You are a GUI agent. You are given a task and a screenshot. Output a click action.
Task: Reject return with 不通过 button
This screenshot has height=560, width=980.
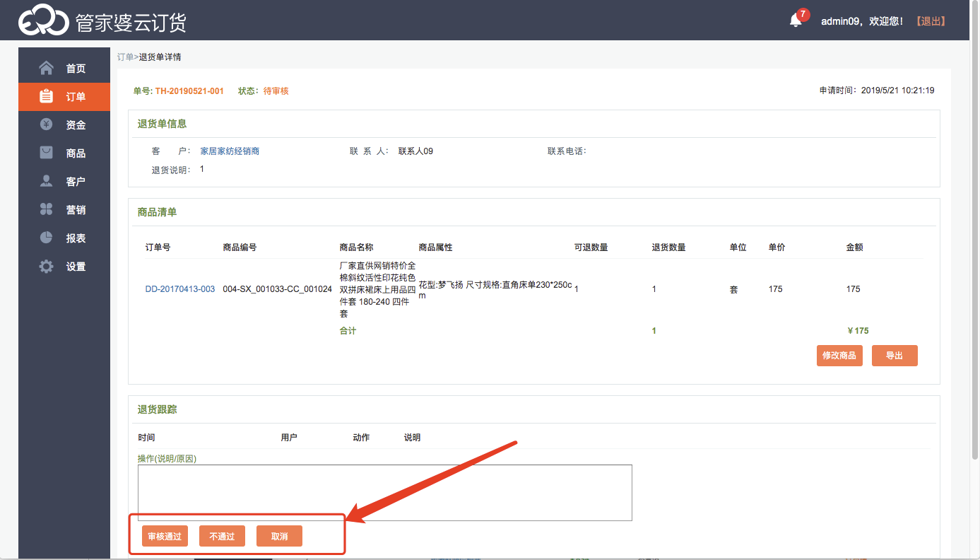222,537
